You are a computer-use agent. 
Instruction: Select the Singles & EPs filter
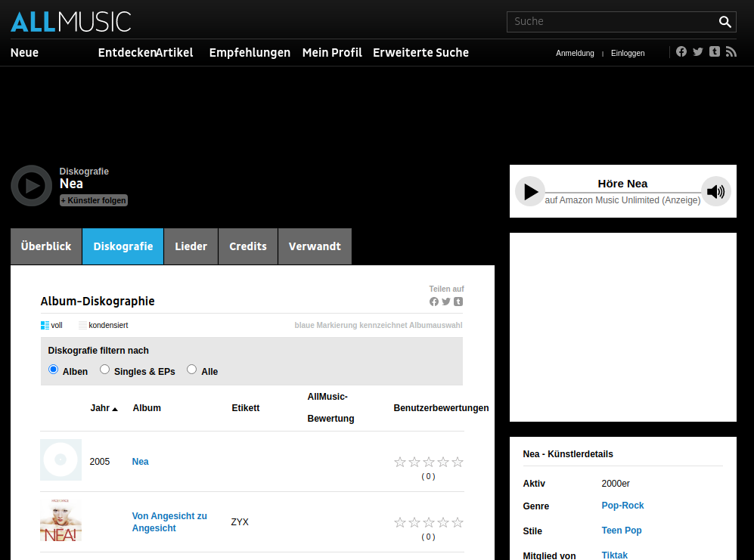point(105,369)
